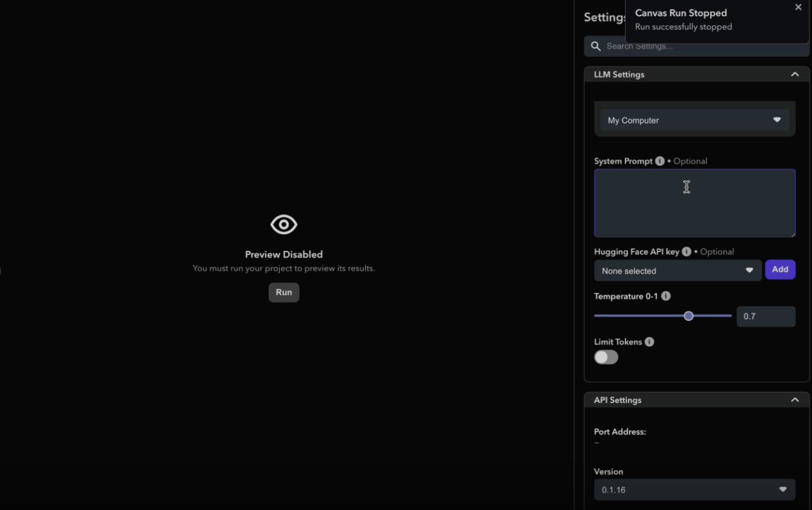Click the Add button for API key
Image resolution: width=812 pixels, height=510 pixels.
780,270
